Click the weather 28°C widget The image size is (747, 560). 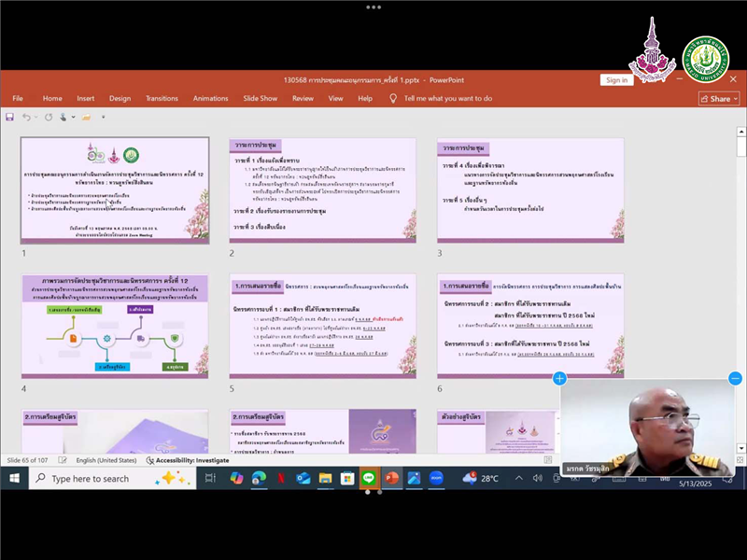pos(481,478)
